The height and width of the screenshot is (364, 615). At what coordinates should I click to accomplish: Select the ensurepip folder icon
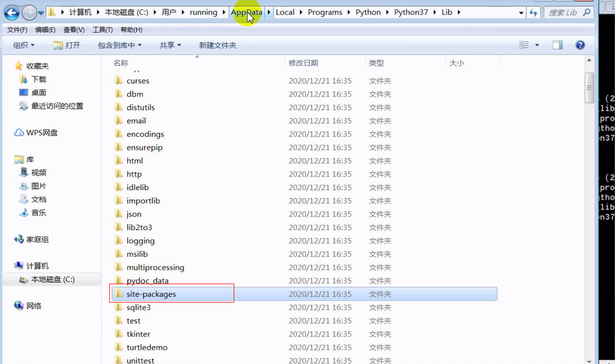[119, 147]
